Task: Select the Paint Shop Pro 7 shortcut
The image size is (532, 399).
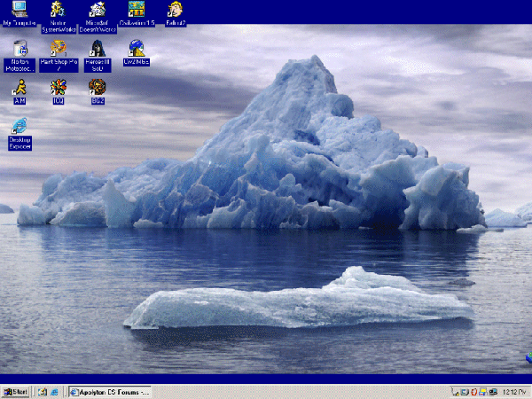Action: [x=59, y=49]
